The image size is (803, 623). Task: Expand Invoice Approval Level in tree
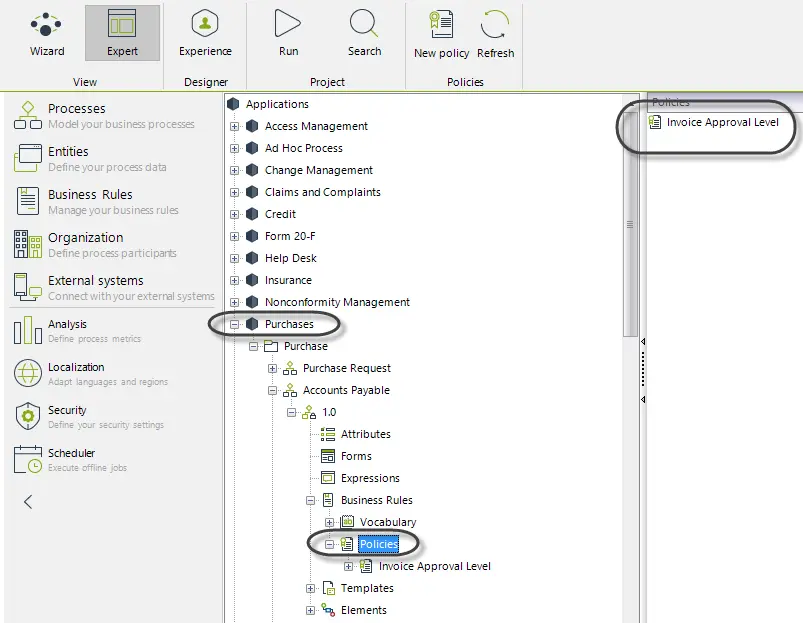click(348, 567)
